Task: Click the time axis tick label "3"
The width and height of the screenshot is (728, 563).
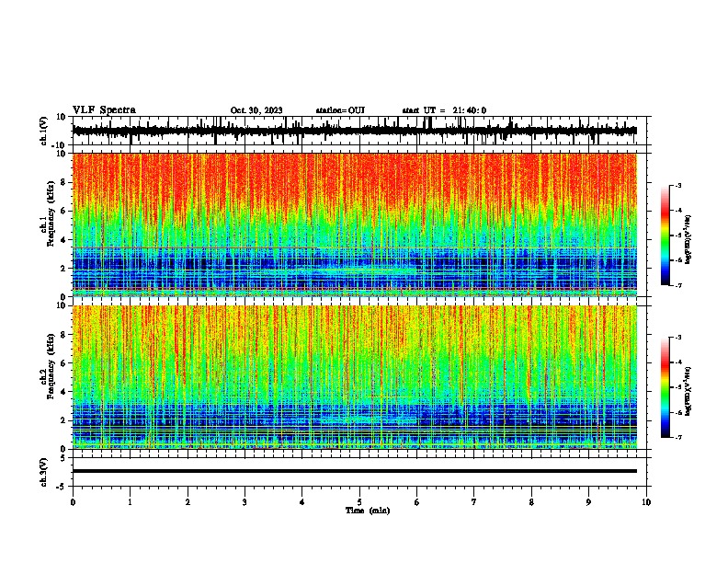Action: pos(245,502)
